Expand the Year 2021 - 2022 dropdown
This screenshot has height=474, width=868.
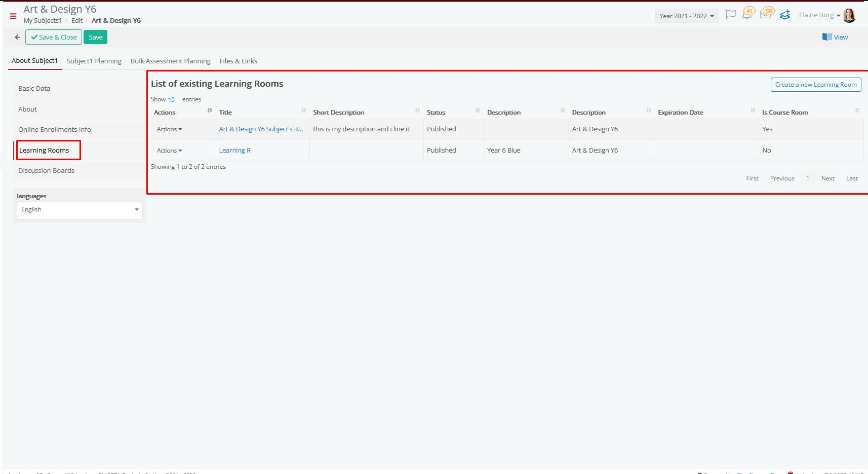click(687, 16)
